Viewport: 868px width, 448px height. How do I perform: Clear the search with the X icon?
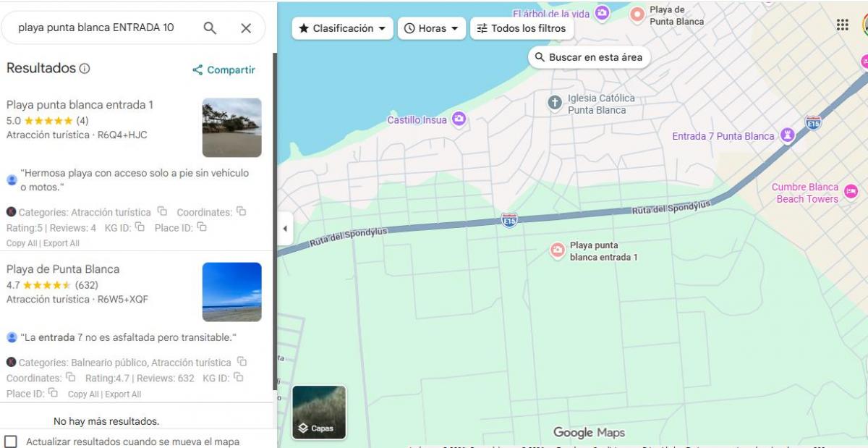246,28
